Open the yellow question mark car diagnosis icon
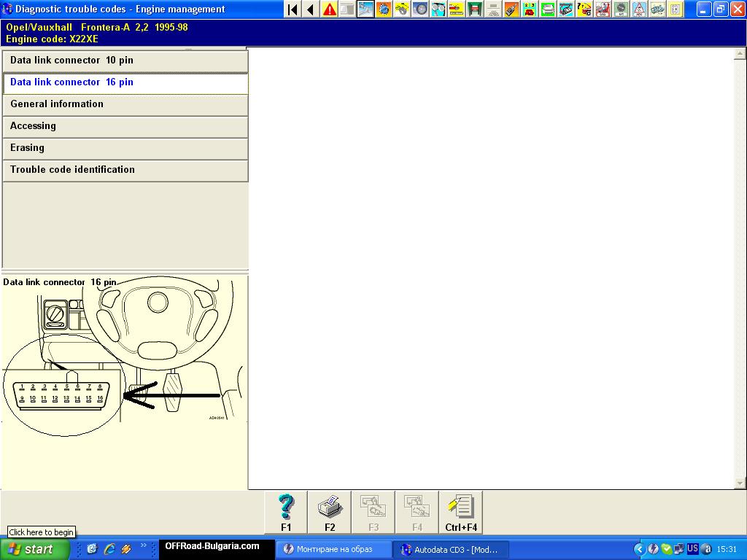Screen dimensions: 747x560 click(584, 9)
